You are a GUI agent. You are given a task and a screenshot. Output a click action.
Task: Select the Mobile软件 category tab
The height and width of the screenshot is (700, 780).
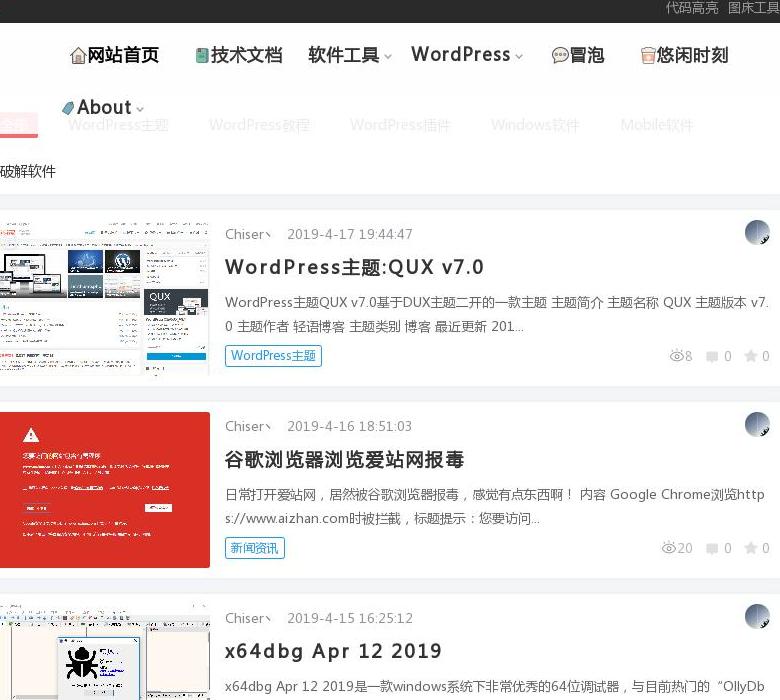[657, 124]
